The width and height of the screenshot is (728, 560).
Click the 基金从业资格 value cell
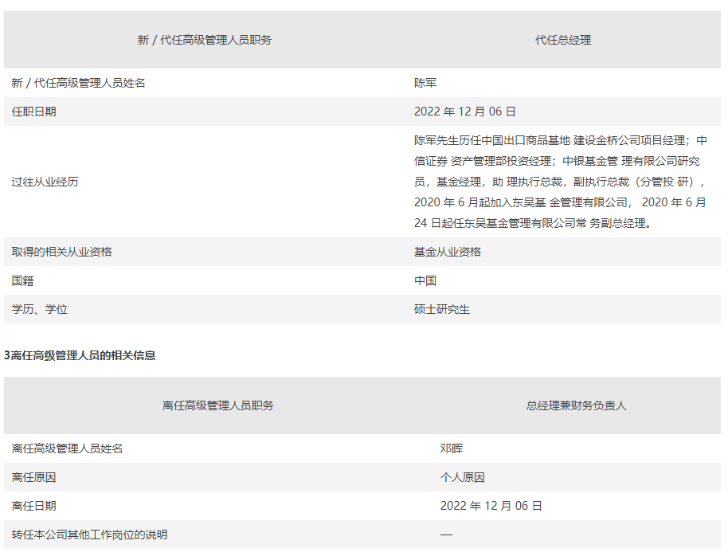[448, 252]
